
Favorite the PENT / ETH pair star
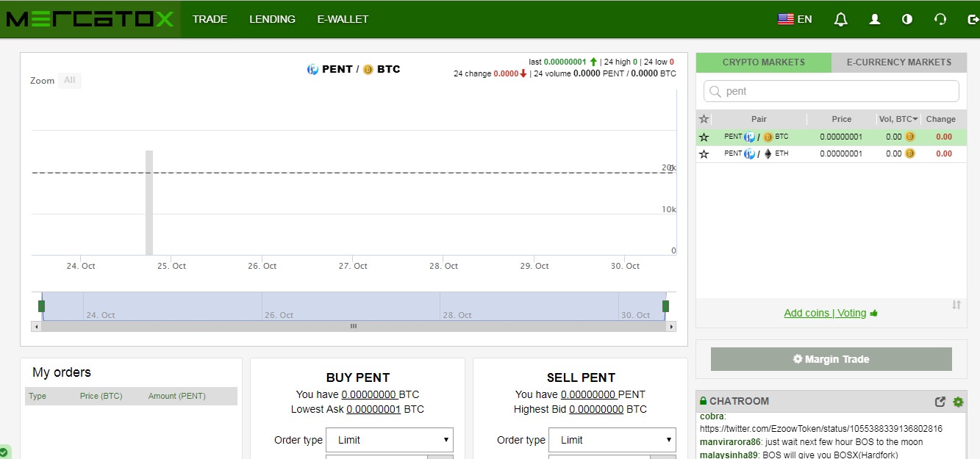[704, 154]
